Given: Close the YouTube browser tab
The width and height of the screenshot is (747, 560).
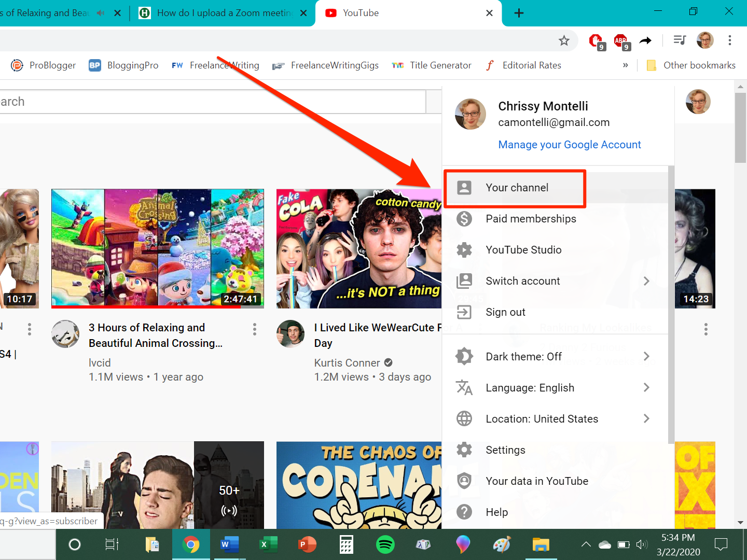Looking at the screenshot, I should tap(489, 13).
